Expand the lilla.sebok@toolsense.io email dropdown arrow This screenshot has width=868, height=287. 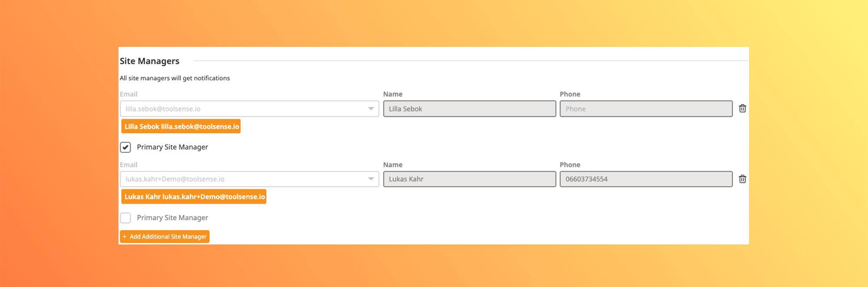click(371, 109)
